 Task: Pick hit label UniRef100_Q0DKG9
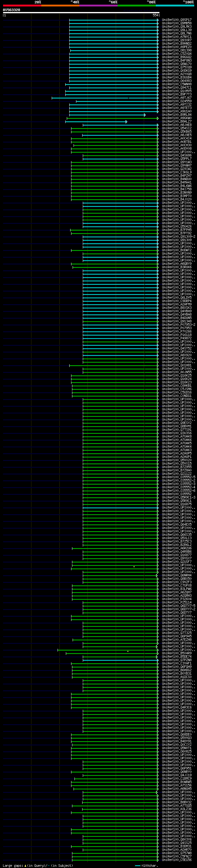tap(177, 71)
